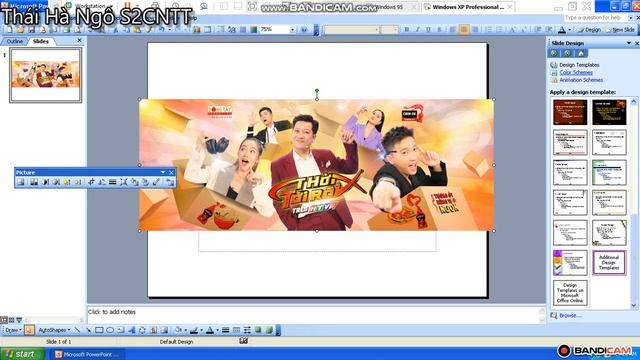Rotate the picture left 90 degrees
The image size is (640, 360).
tap(102, 182)
